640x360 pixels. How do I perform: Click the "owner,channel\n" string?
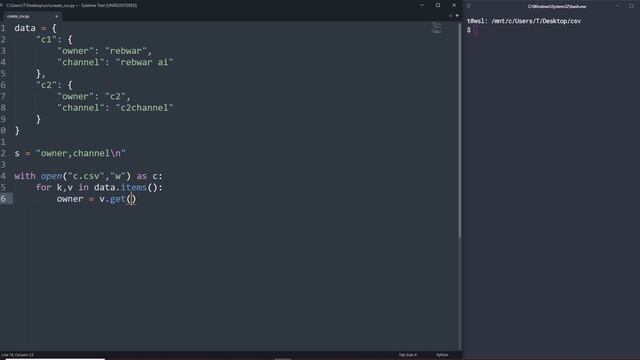(81, 153)
